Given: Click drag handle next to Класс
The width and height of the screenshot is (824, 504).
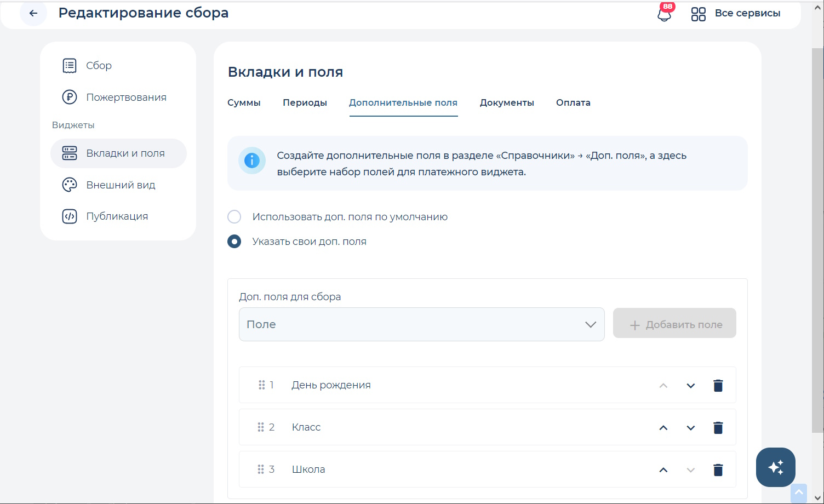Looking at the screenshot, I should pyautogui.click(x=261, y=427).
